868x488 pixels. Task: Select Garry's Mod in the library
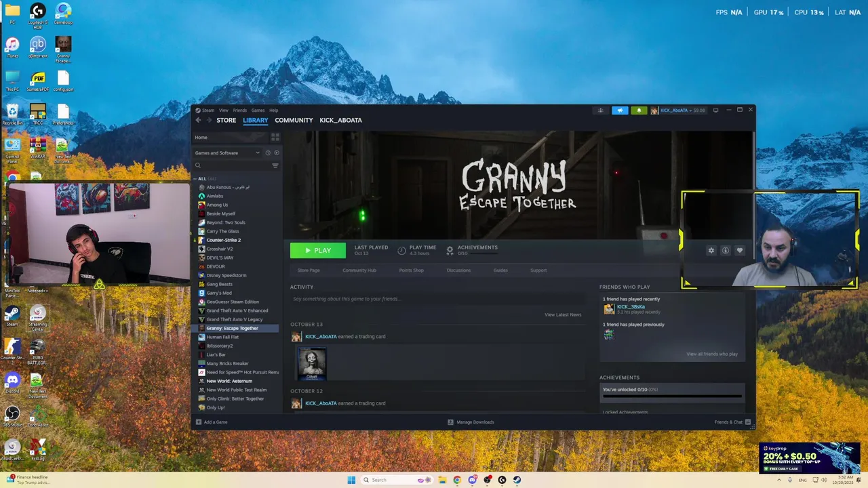click(219, 293)
